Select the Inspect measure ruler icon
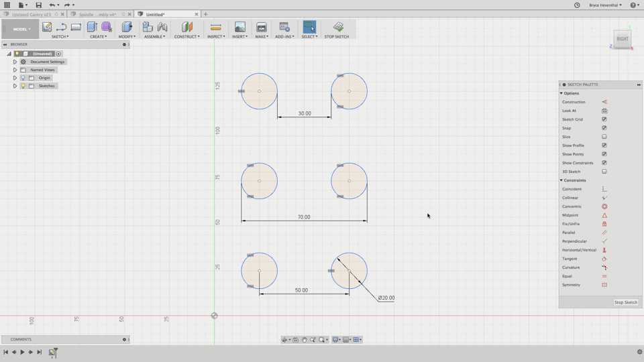Image resolution: width=644 pixels, height=362 pixels. point(215,27)
